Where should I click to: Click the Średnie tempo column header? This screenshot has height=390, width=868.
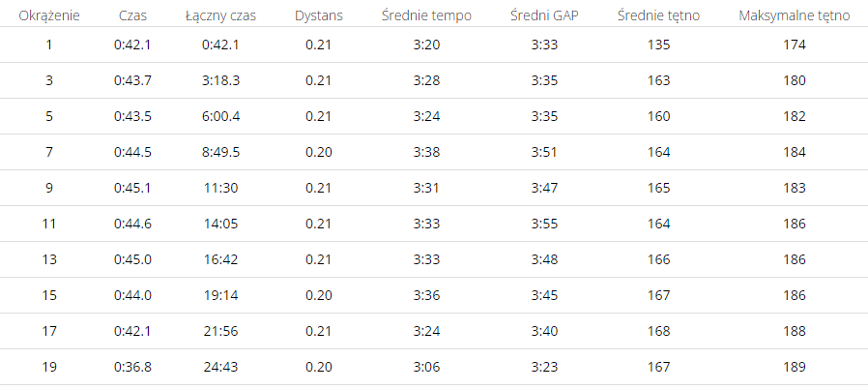click(426, 16)
